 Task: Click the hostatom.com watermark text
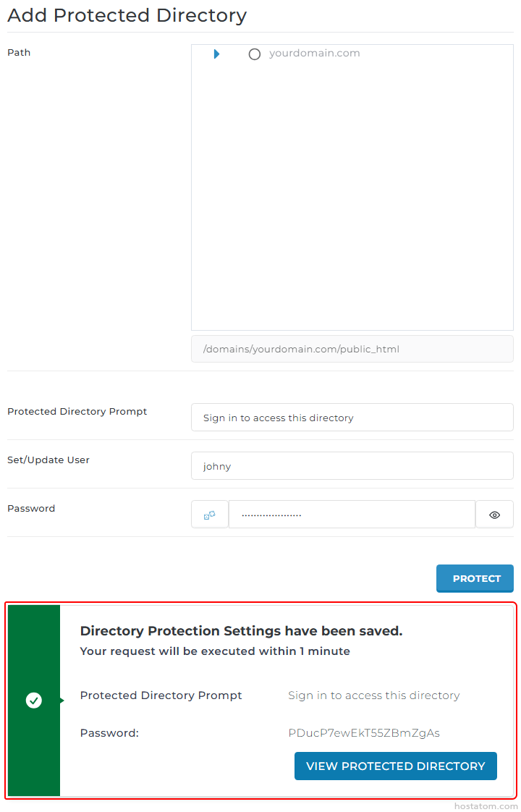486,805
